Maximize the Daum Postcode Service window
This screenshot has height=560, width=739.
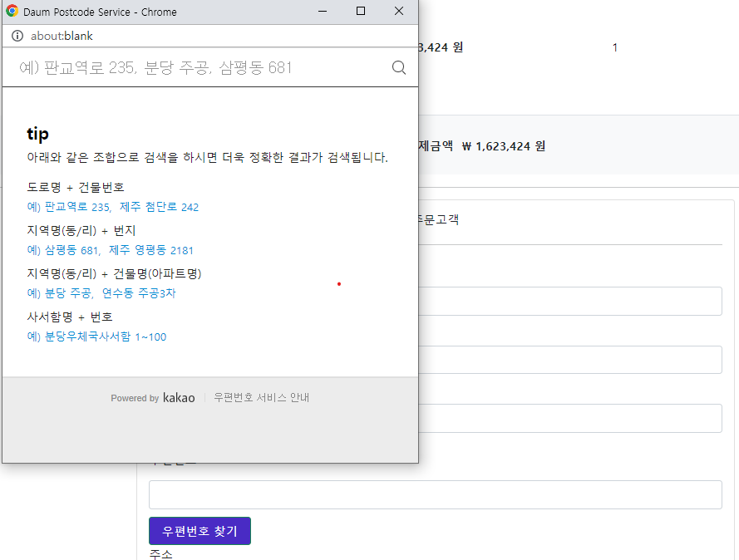click(361, 12)
